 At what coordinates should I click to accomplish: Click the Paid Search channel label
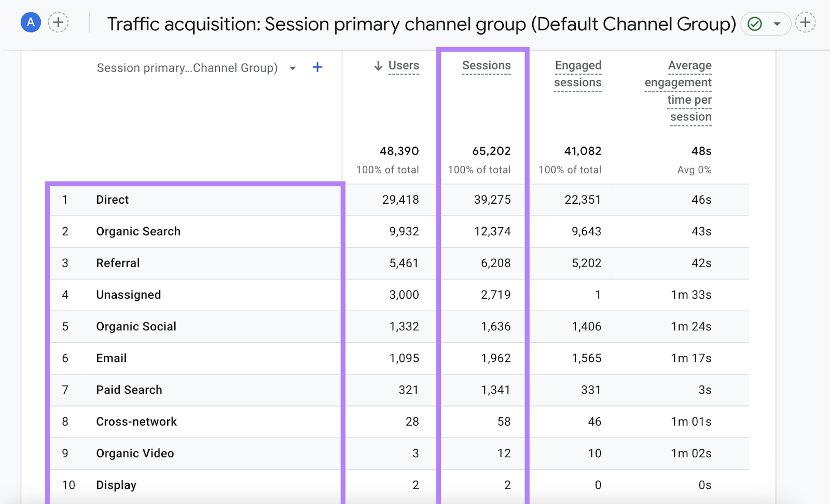pyautogui.click(x=129, y=390)
